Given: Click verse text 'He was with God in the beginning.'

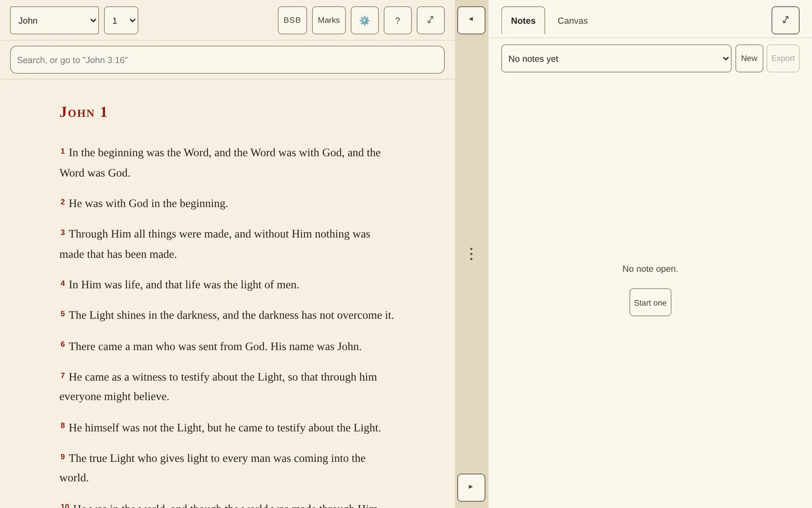Looking at the screenshot, I should pyautogui.click(x=148, y=204).
